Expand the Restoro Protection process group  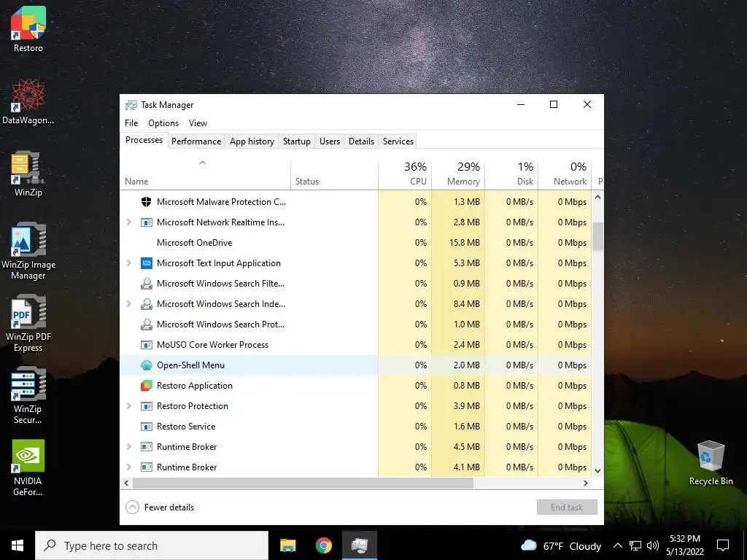click(128, 406)
